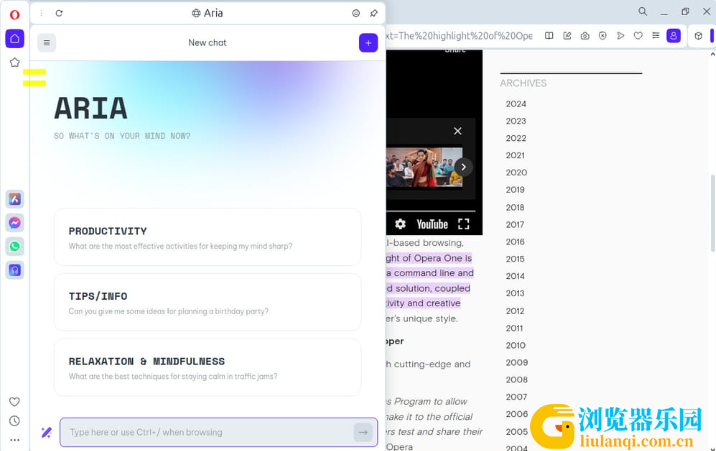Image resolution: width=716 pixels, height=451 pixels.
Task: Pin the Aria sidebar panel
Action: [374, 13]
